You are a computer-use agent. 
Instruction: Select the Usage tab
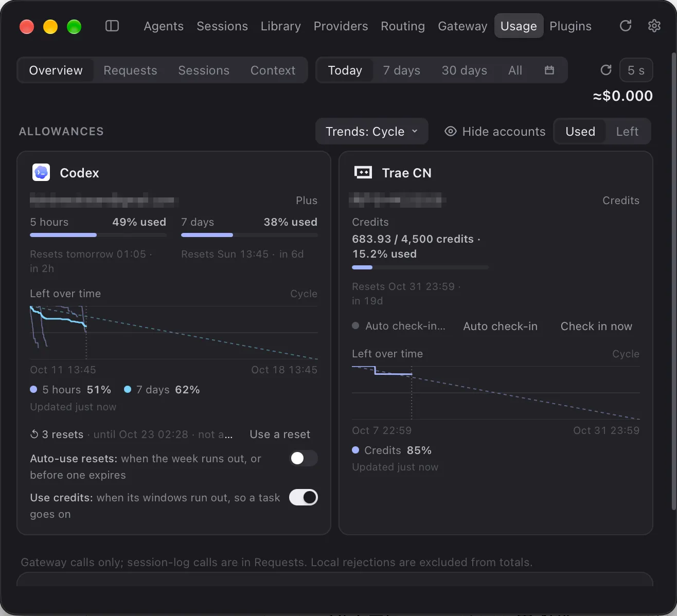tap(519, 26)
